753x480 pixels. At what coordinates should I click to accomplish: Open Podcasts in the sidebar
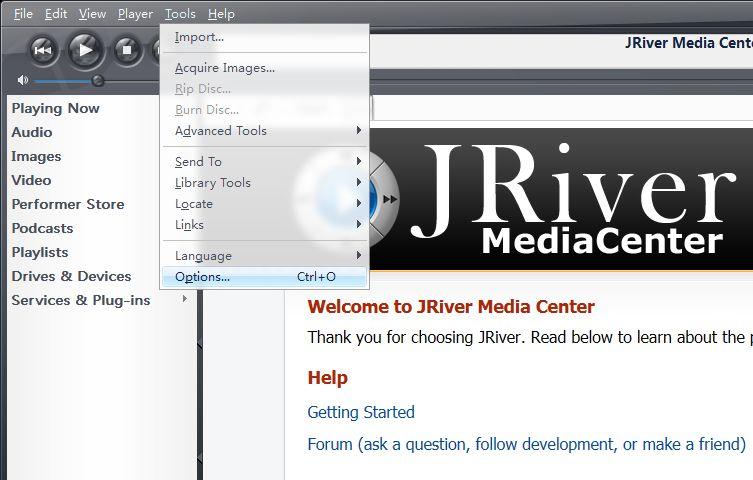pyautogui.click(x=42, y=228)
